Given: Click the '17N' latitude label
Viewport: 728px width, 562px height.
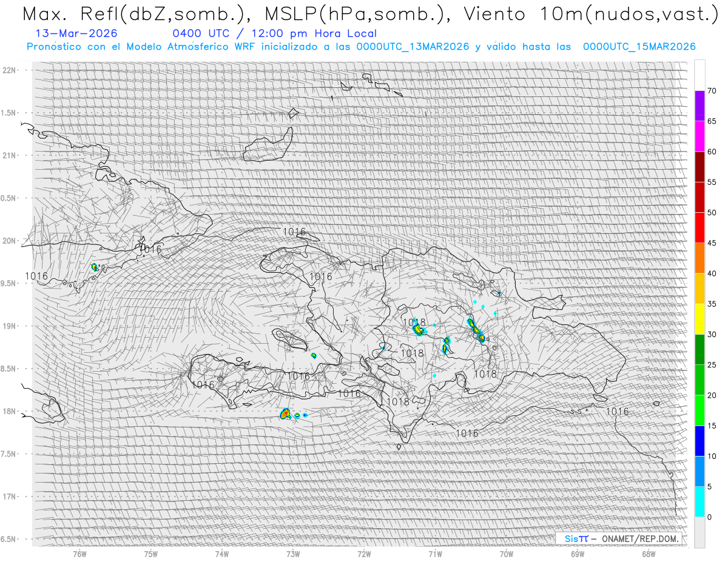Looking at the screenshot, I should click(10, 497).
